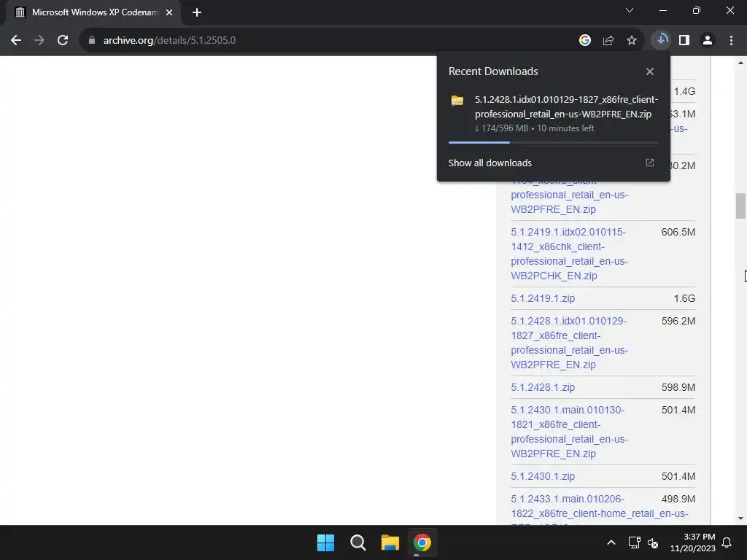Click the 1.6G file size
747x560 pixels.
pos(684,298)
